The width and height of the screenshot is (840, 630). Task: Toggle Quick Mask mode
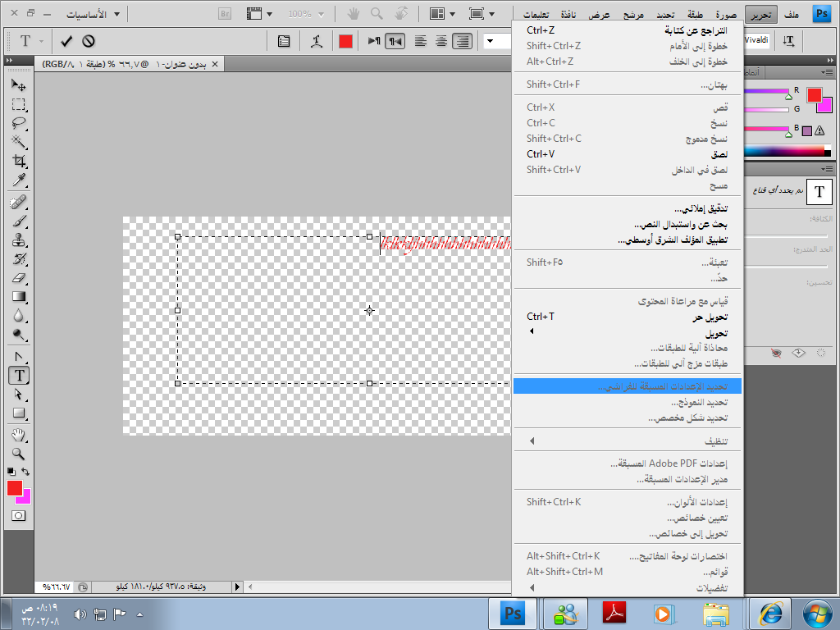(18, 515)
